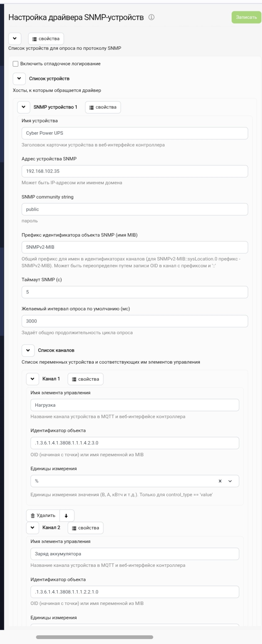The image size is (262, 644).
Task: Collapse the Список каналов section
Action: pyautogui.click(x=28, y=350)
